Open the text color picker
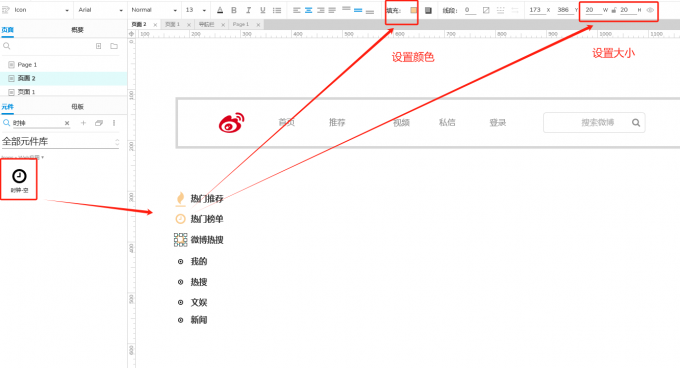Viewport: 680px width, 368px height. pyautogui.click(x=220, y=10)
